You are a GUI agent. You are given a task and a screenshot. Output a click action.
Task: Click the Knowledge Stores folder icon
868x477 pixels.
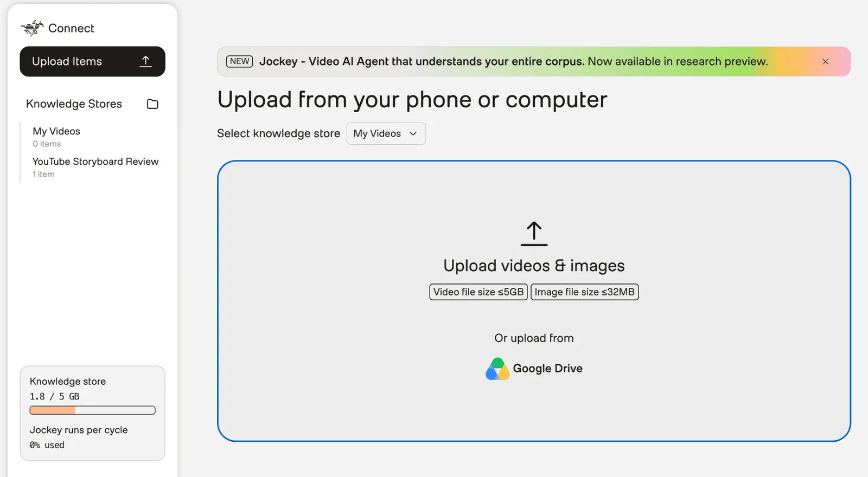152,104
